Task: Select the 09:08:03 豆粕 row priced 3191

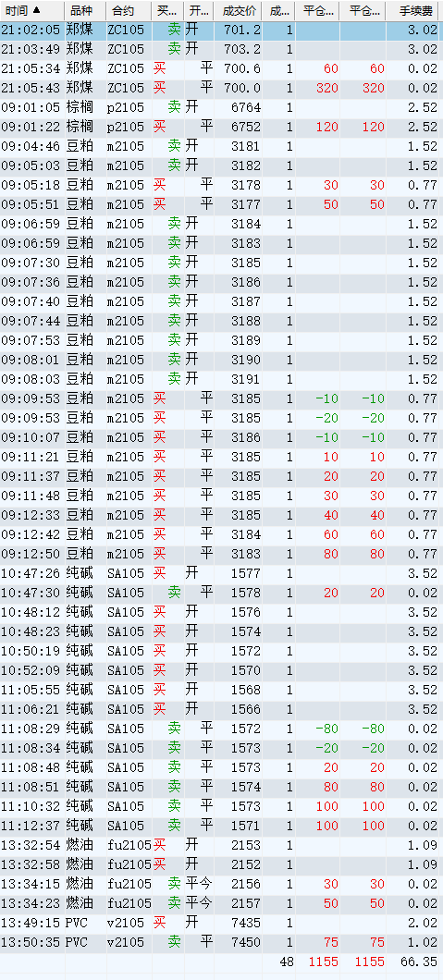Action: coord(221,379)
